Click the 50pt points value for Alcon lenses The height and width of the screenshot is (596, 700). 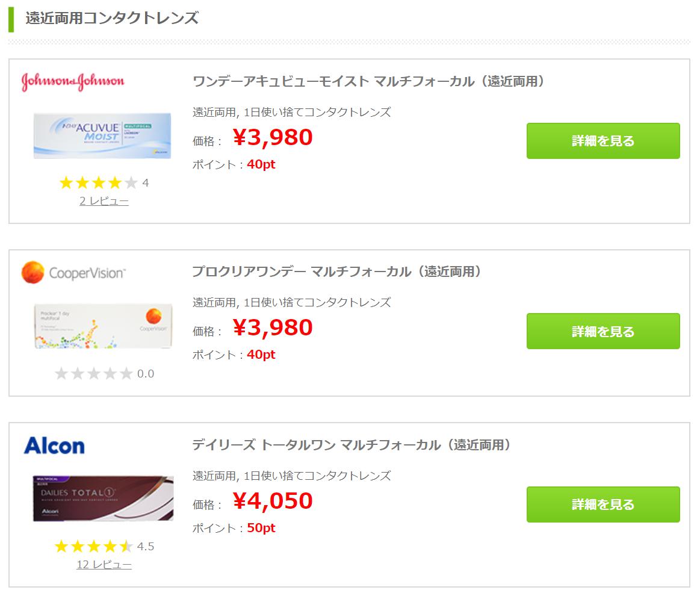click(x=261, y=528)
